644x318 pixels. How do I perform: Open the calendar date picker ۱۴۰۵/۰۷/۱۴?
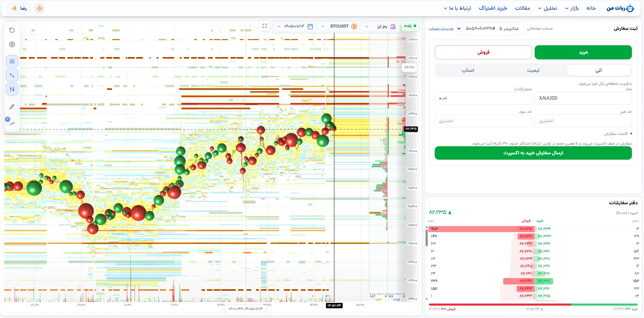click(295, 26)
